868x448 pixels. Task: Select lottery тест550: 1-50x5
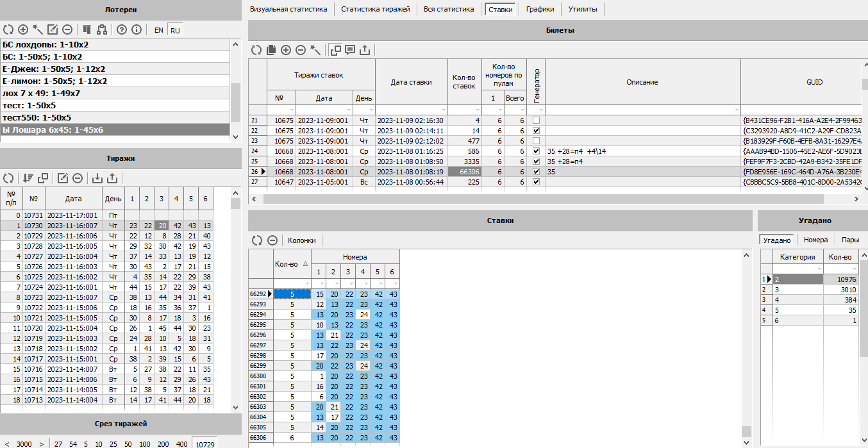tap(115, 118)
